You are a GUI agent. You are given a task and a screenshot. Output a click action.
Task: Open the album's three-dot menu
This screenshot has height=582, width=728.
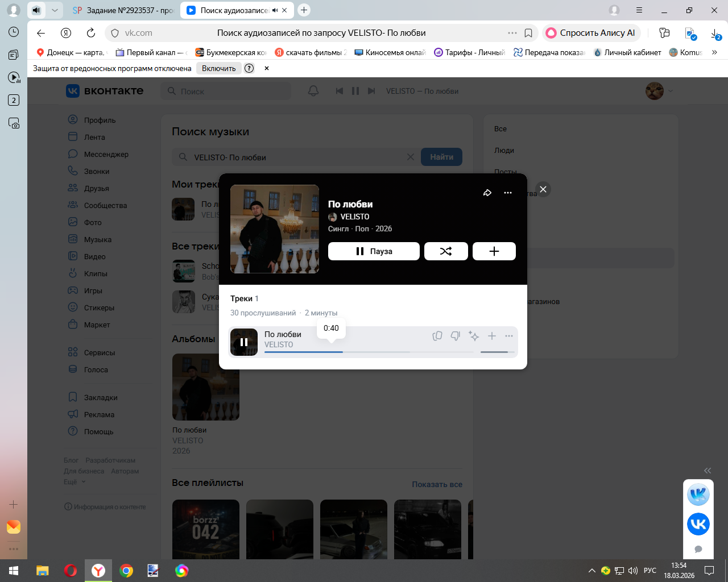point(508,193)
